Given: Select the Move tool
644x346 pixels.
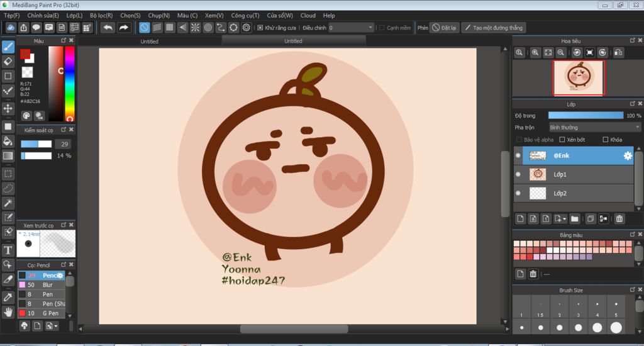Looking at the screenshot, I should [8, 108].
